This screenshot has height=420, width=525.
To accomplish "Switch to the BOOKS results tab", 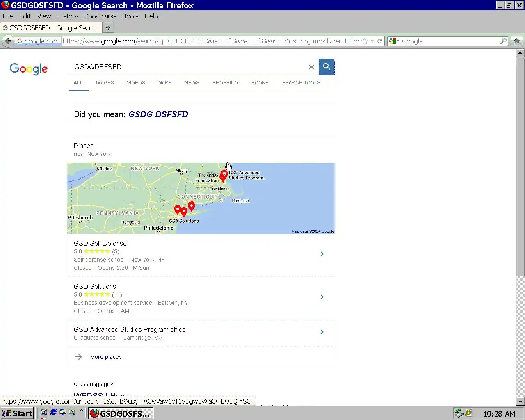I will tap(260, 83).
